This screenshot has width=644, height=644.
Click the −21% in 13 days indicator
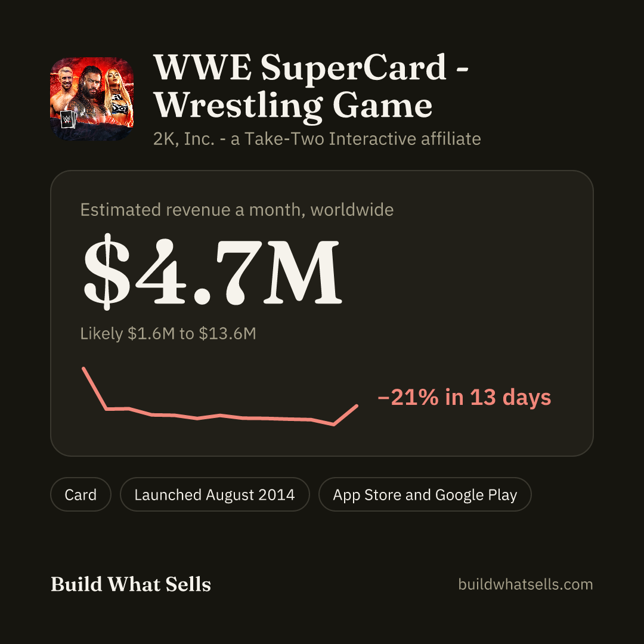click(464, 397)
